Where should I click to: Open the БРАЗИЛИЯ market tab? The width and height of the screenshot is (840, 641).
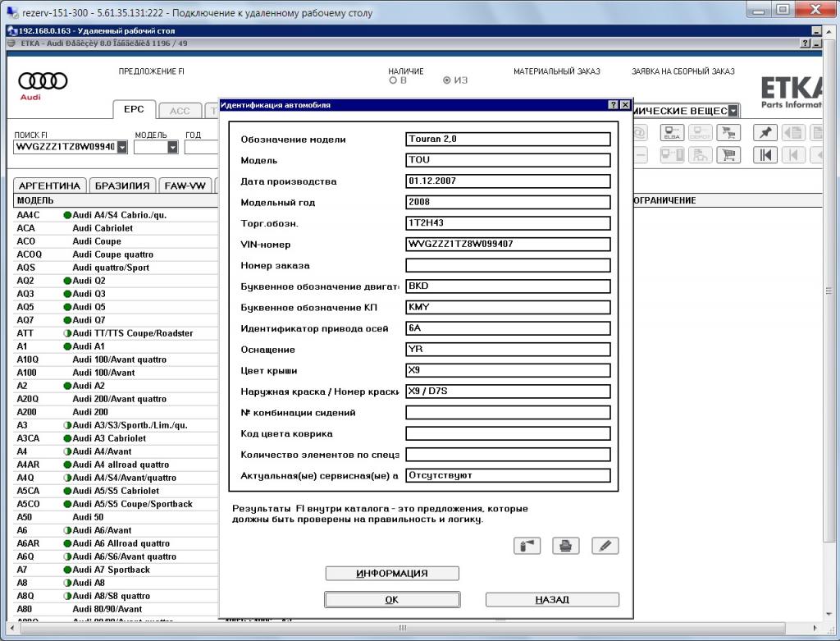pos(123,186)
